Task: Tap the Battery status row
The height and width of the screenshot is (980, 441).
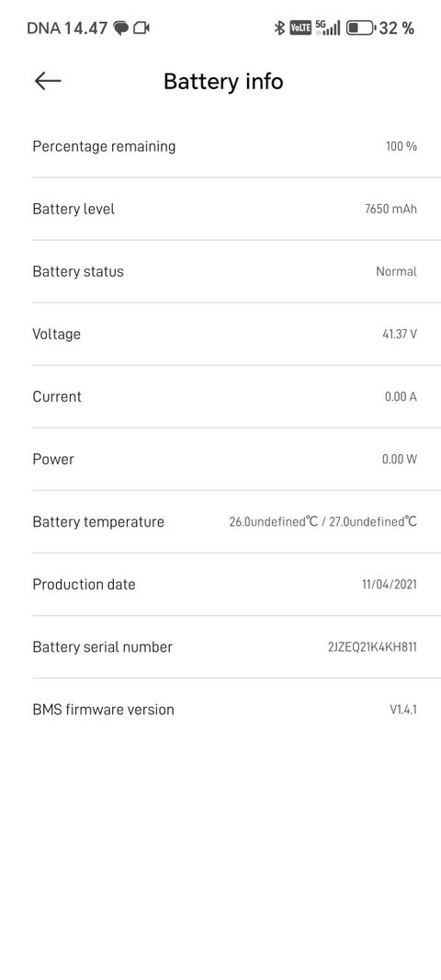Action: click(x=225, y=271)
